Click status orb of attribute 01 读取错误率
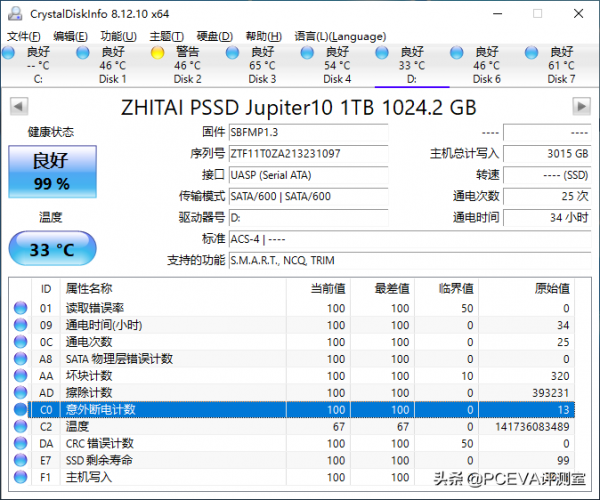Screen dimensions: 600x500 point(20,308)
